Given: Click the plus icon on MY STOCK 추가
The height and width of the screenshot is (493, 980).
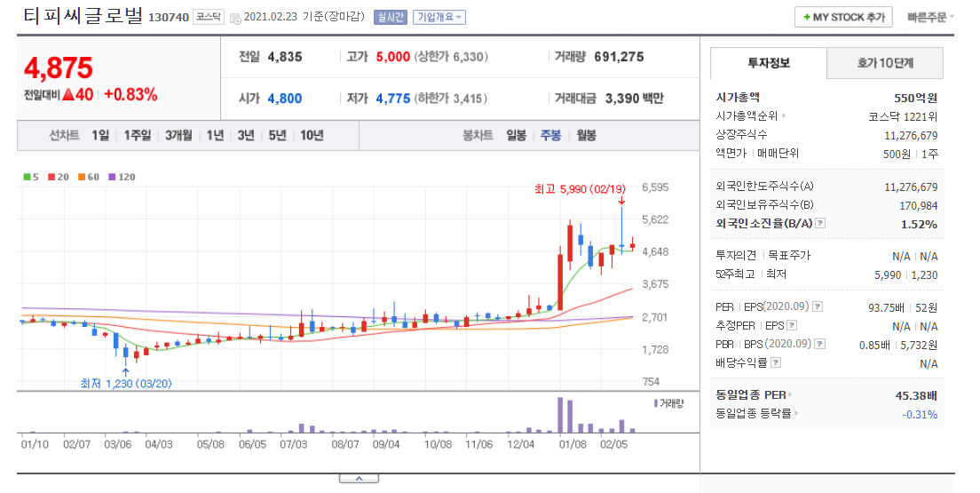Looking at the screenshot, I should pos(807,18).
